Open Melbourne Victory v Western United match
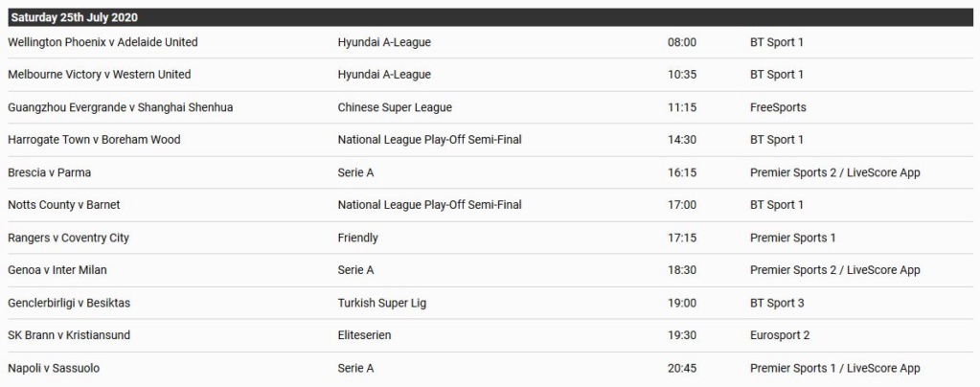The width and height of the screenshot is (980, 387). pyautogui.click(x=100, y=75)
